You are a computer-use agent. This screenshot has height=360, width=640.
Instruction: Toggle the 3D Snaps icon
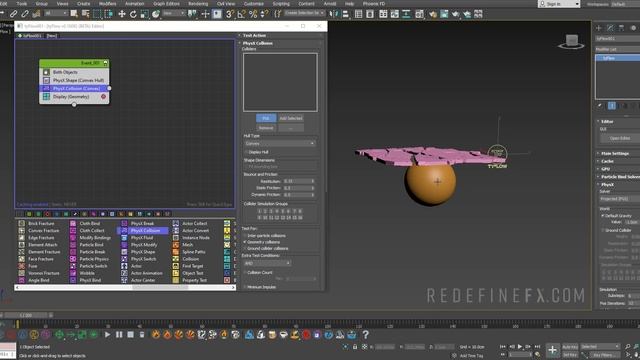(x=230, y=14)
